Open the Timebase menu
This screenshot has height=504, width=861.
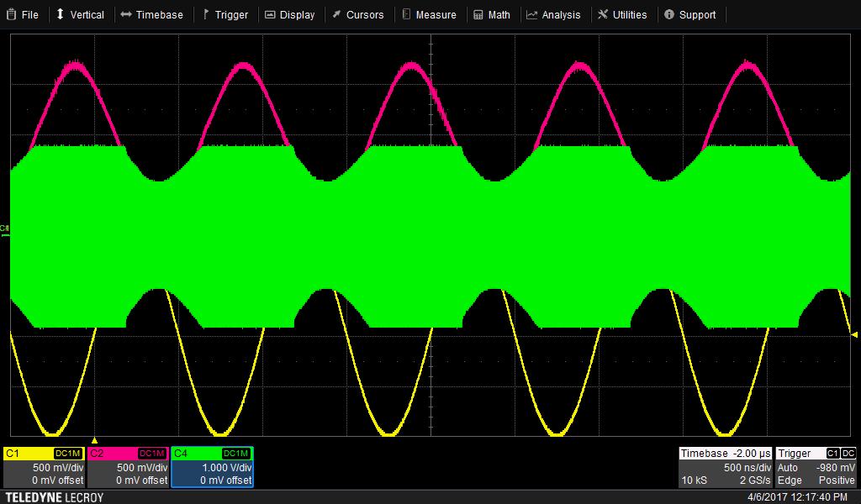pos(151,15)
